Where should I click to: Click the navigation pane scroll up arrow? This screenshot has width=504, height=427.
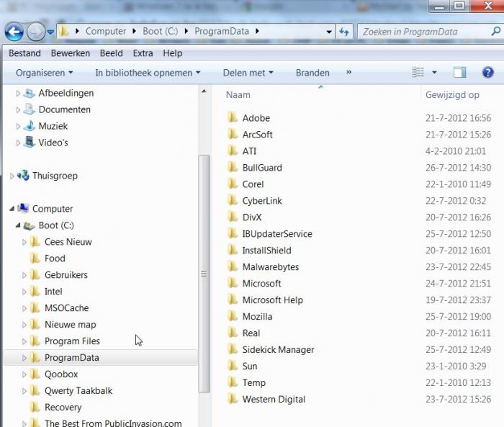click(x=204, y=91)
